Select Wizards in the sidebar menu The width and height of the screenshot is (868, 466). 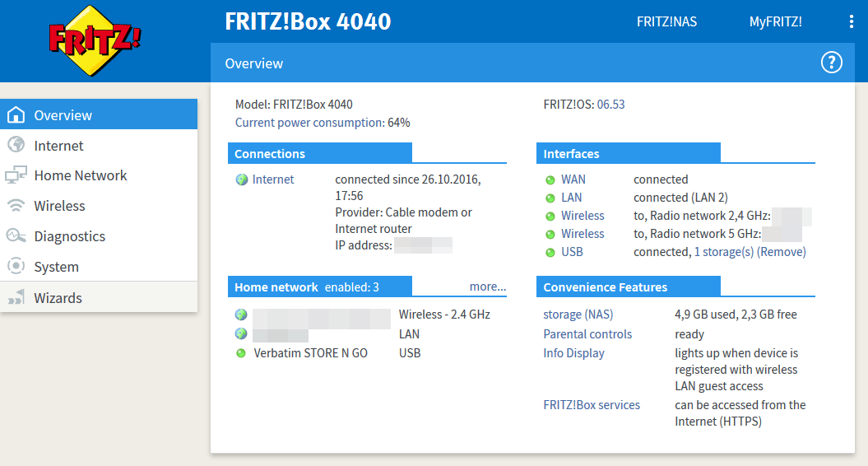click(x=99, y=297)
